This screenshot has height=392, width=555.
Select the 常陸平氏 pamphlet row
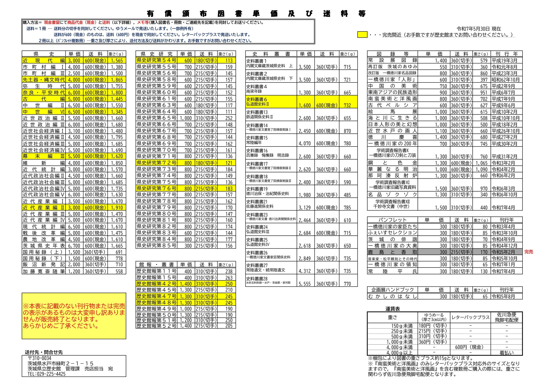point(445,271)
